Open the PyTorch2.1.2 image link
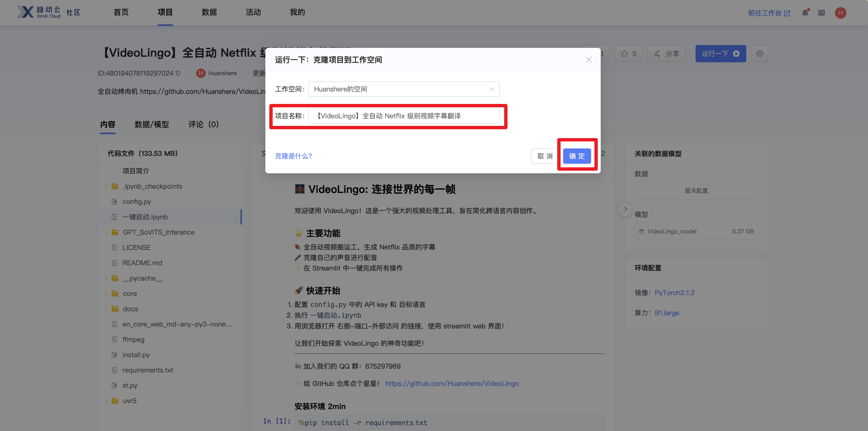868x431 pixels. click(x=674, y=293)
